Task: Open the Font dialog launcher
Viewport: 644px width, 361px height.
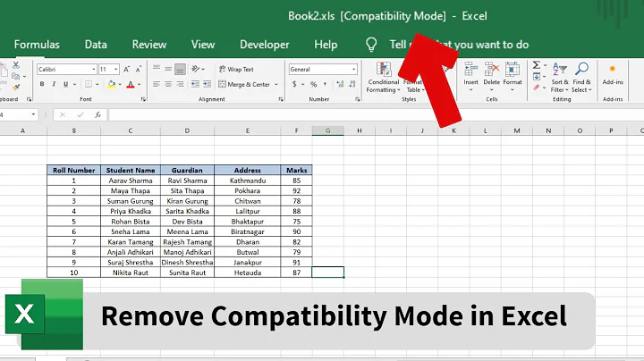Action: pos(143,99)
